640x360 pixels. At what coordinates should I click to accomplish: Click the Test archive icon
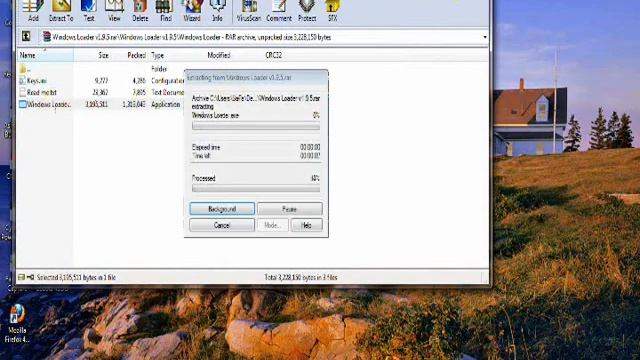click(x=89, y=11)
